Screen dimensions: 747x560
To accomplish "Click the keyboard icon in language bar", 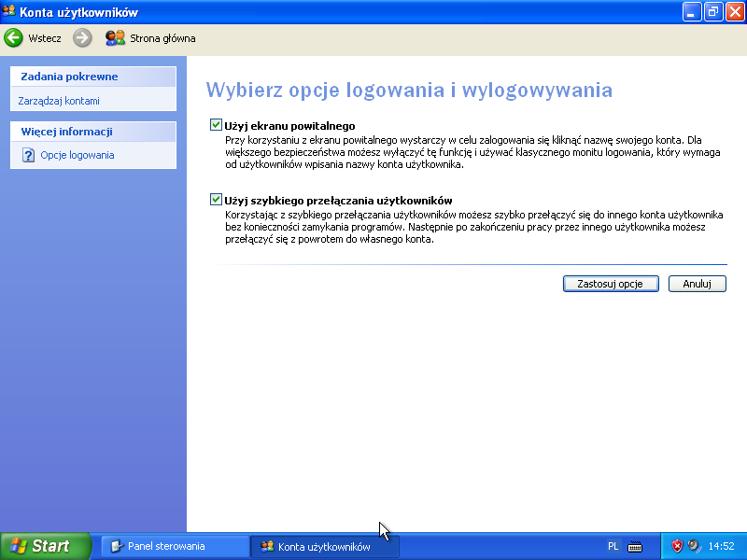I will (x=635, y=546).
